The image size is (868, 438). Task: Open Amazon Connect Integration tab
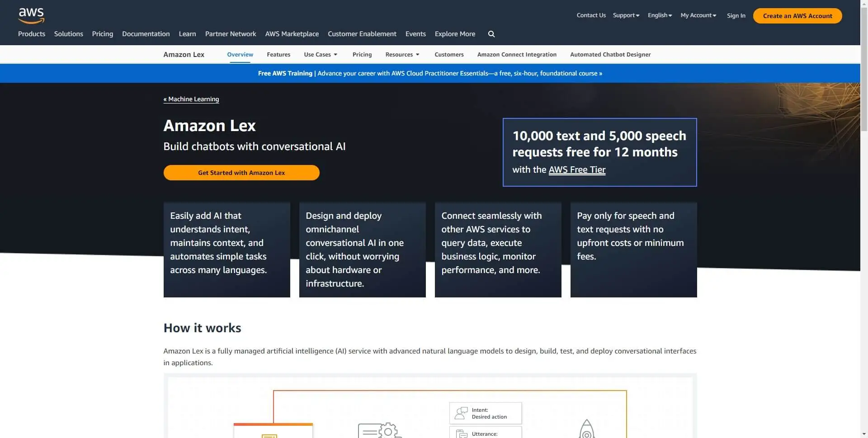tap(517, 54)
